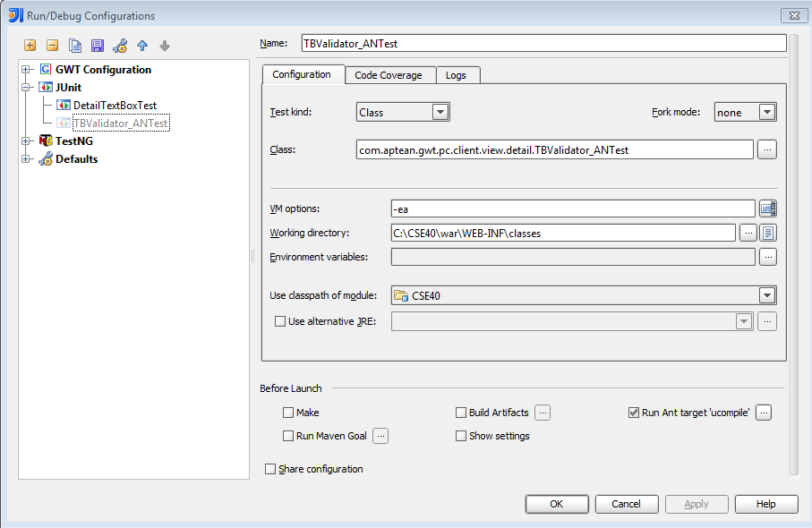Edit environment variables with the ellipsis button
Viewport: 812px width, 528px height.
coord(767,257)
